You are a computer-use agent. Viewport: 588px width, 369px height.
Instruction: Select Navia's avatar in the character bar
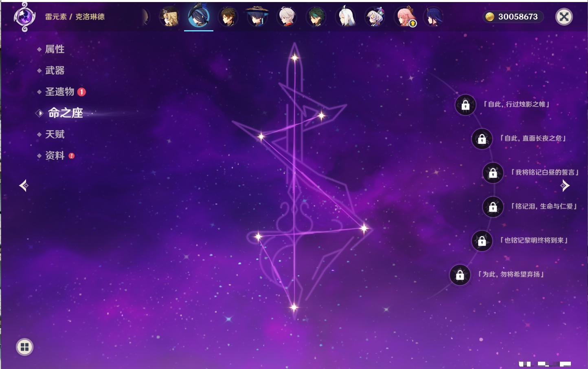tap(169, 17)
